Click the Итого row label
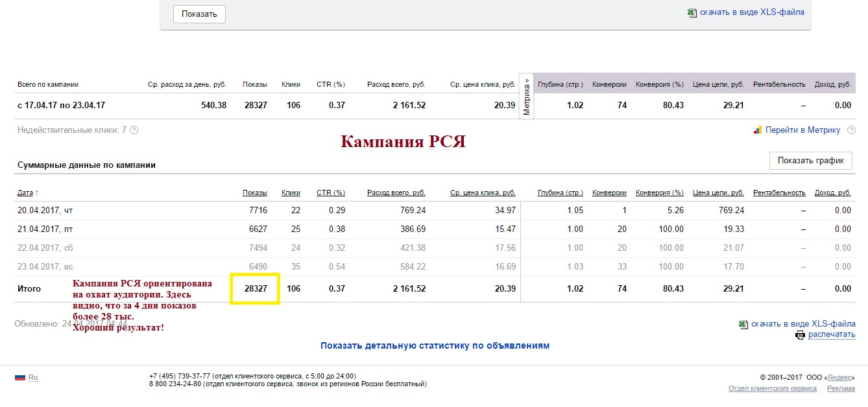Screen dimensions: 868x407 [x=29, y=288]
